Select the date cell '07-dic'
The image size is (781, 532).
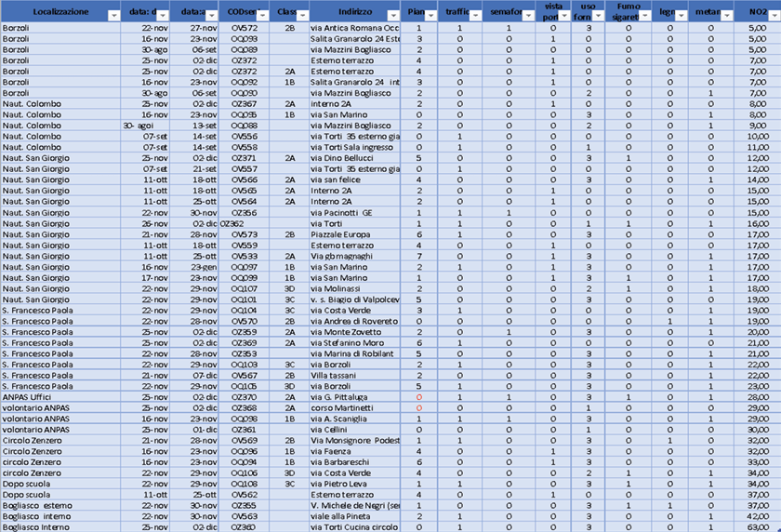click(x=193, y=376)
